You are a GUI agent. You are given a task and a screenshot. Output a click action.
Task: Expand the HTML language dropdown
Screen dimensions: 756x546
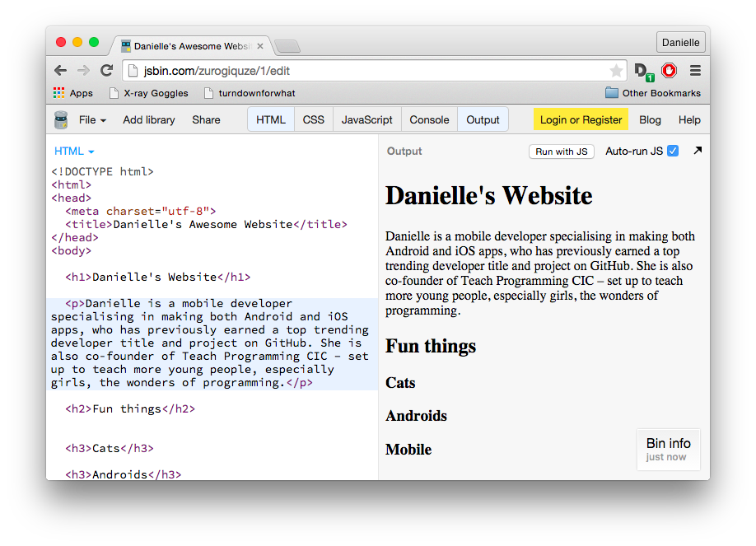pyautogui.click(x=74, y=152)
